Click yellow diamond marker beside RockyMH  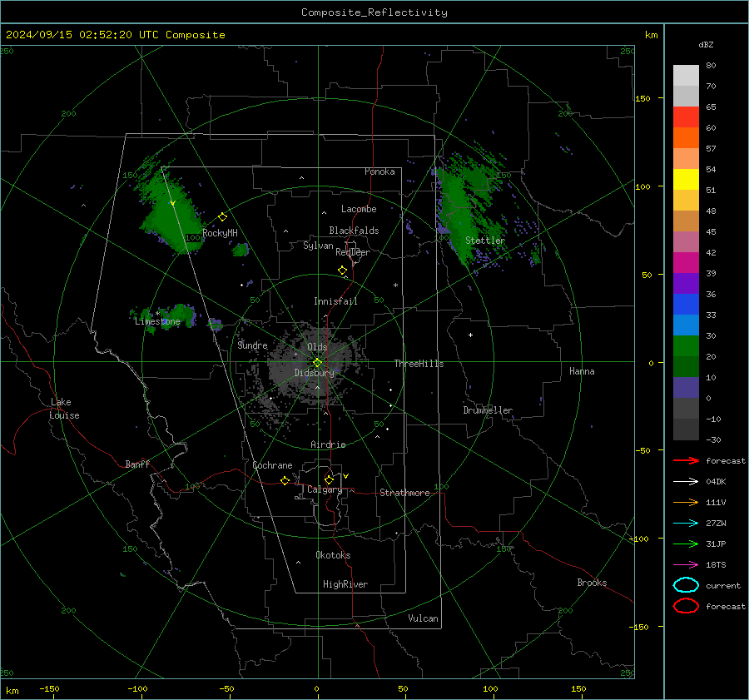[222, 217]
